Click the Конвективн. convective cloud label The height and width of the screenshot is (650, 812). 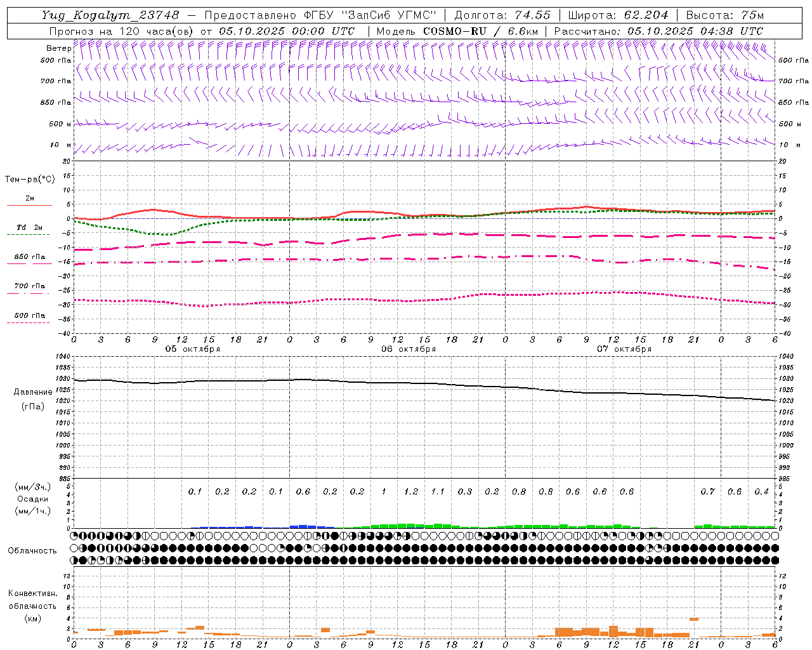click(x=32, y=594)
